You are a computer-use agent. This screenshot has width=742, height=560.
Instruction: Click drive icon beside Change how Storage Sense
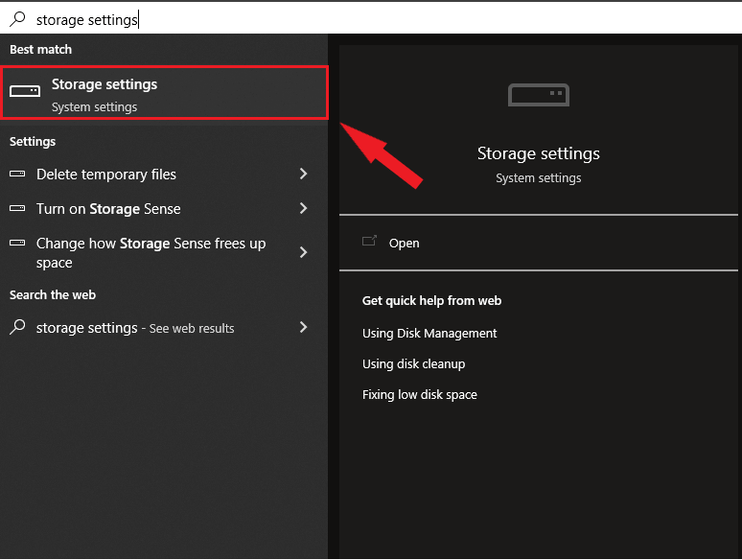pyautogui.click(x=17, y=243)
